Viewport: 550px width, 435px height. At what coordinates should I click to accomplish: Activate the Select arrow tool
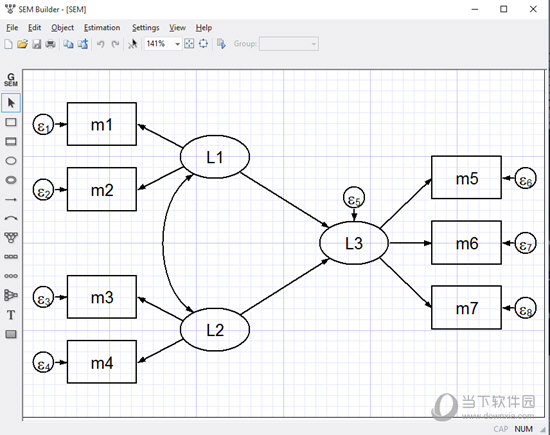point(11,103)
